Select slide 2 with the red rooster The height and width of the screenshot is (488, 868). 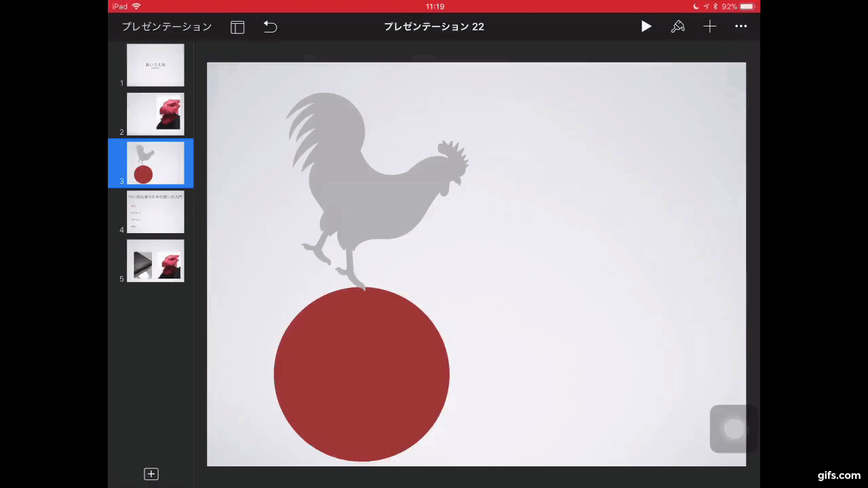click(155, 114)
